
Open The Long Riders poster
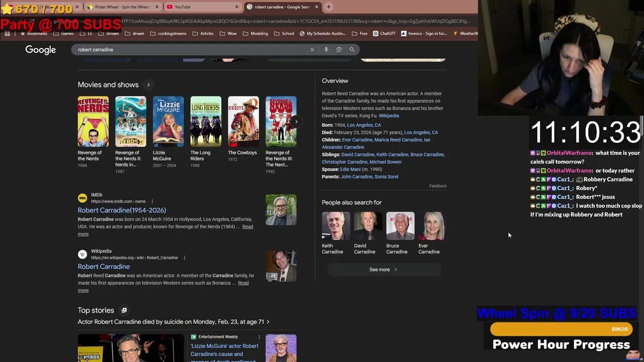206,122
